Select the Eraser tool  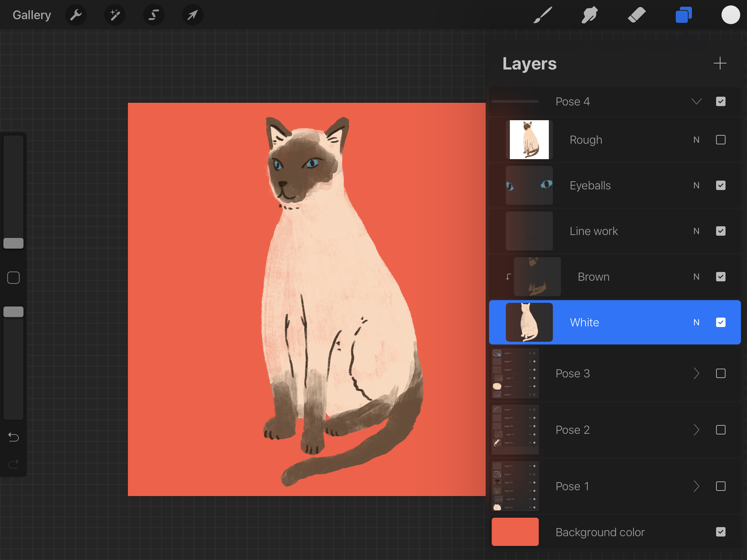[x=636, y=15]
